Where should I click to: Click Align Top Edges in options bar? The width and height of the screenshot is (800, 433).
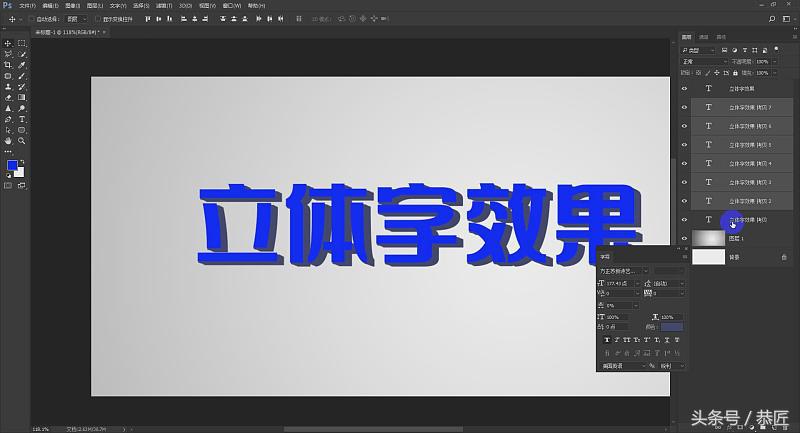point(148,19)
